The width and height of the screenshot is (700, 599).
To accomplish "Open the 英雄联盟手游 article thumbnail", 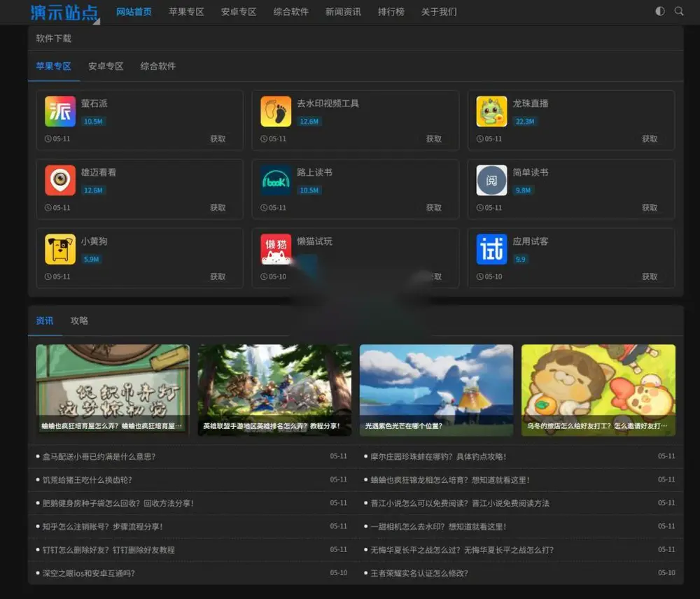I will tap(274, 390).
